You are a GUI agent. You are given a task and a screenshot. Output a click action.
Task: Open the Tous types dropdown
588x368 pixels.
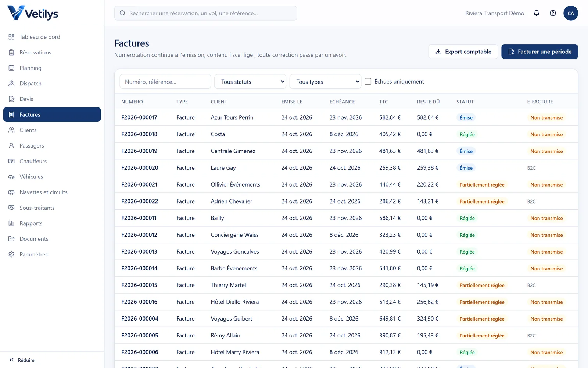click(326, 82)
